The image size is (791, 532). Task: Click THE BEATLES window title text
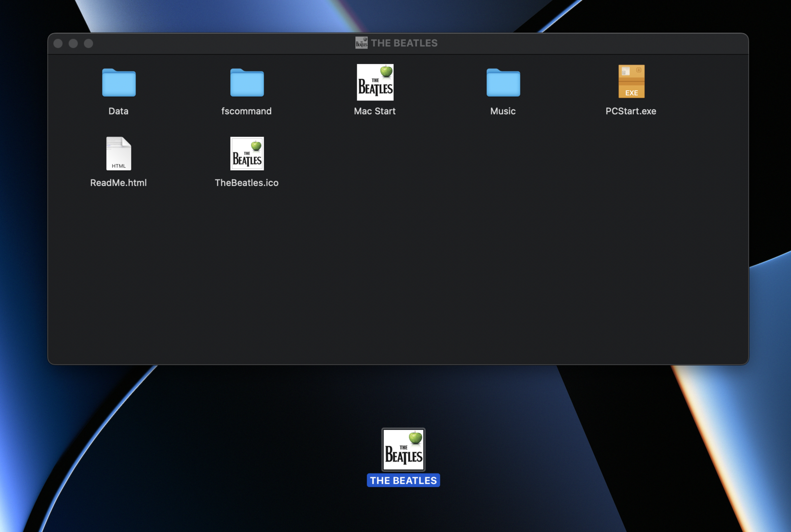point(404,43)
